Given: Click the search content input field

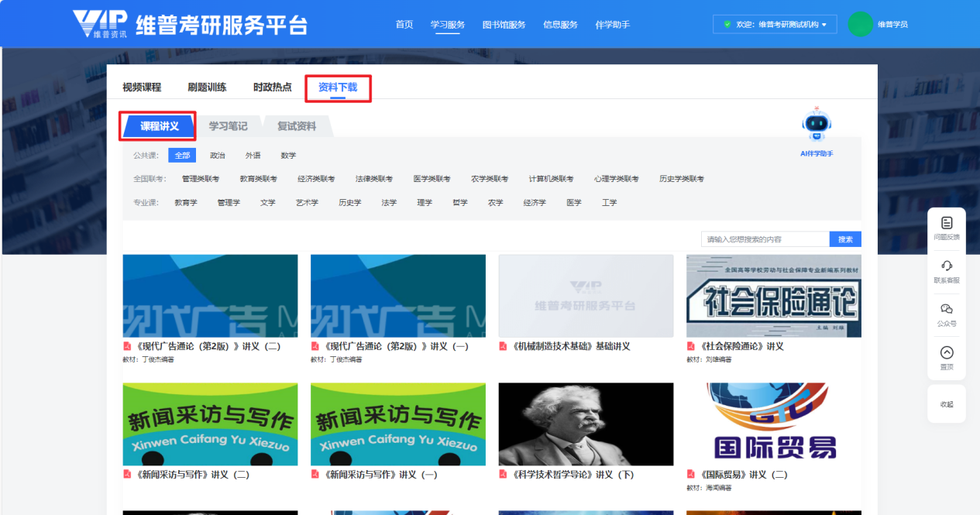Looking at the screenshot, I should point(765,240).
